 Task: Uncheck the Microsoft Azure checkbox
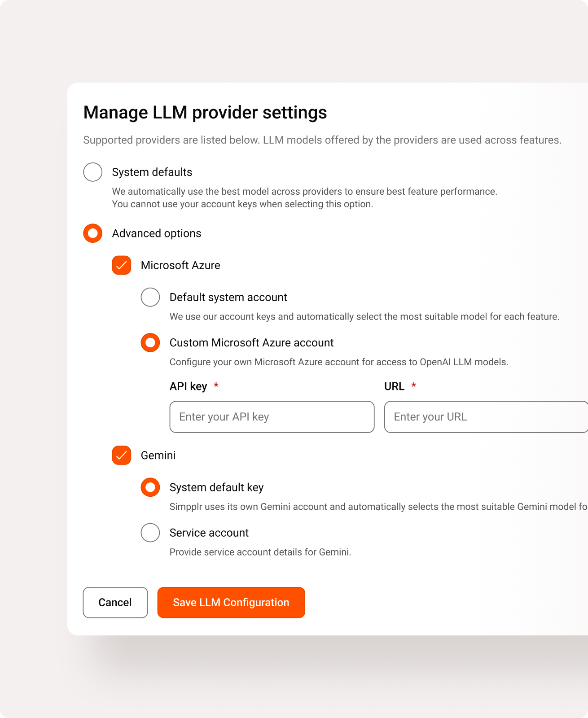pos(122,265)
